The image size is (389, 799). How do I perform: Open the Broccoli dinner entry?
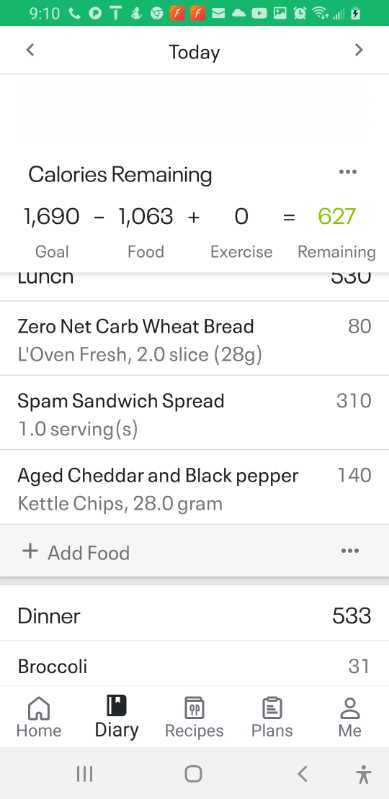click(194, 664)
